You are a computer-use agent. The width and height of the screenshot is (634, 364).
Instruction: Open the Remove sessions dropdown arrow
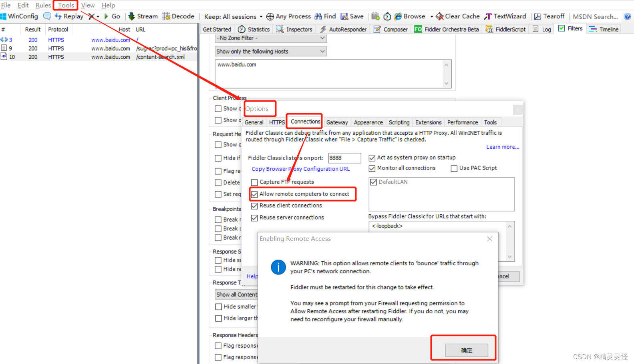pos(98,16)
